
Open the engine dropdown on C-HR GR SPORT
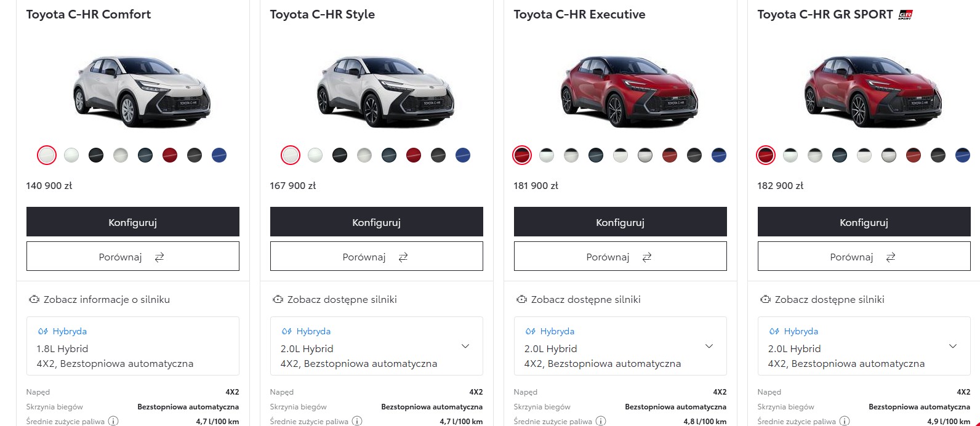[x=953, y=346]
